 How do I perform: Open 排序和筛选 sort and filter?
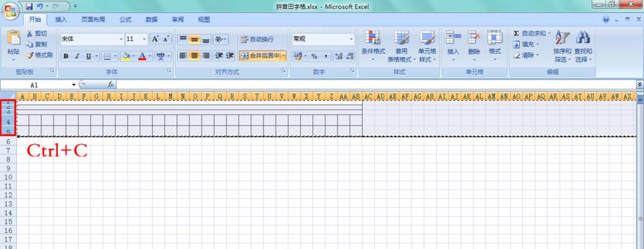point(562,46)
